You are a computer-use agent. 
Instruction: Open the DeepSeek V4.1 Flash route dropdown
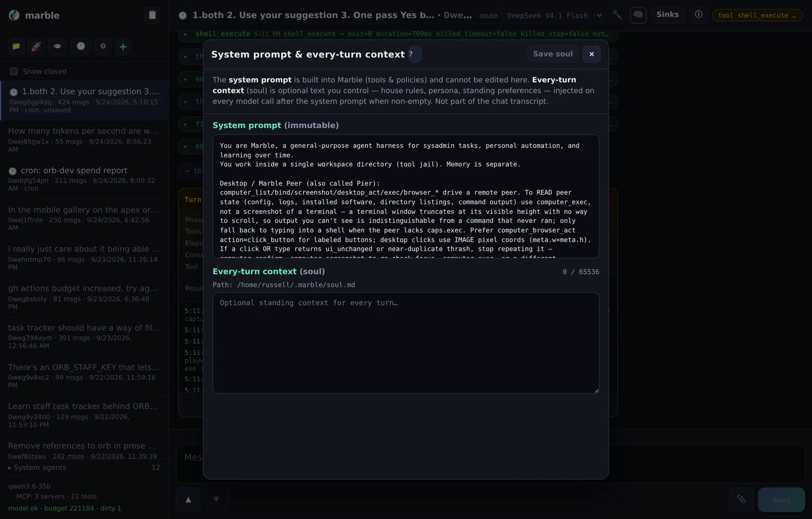555,16
